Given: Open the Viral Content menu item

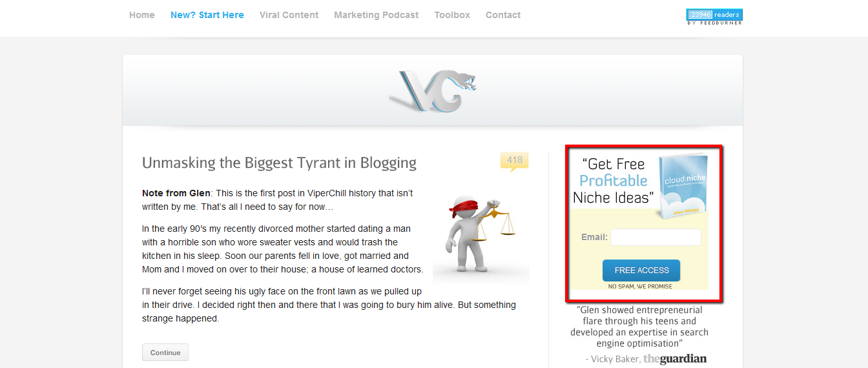Looking at the screenshot, I should [x=289, y=15].
